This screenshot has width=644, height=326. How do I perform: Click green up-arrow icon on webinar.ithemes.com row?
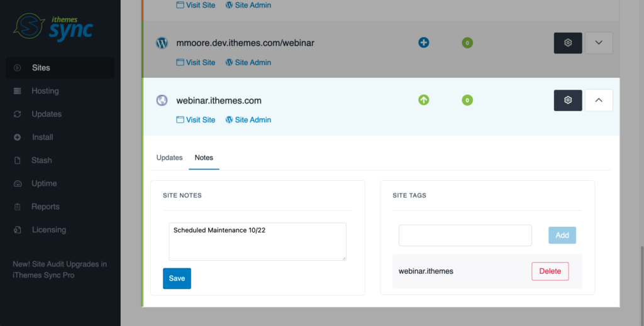click(x=423, y=100)
